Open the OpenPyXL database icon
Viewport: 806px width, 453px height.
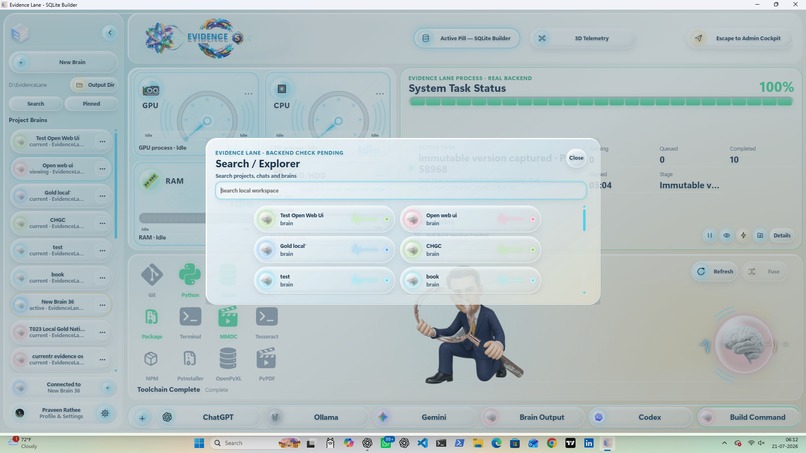click(228, 358)
